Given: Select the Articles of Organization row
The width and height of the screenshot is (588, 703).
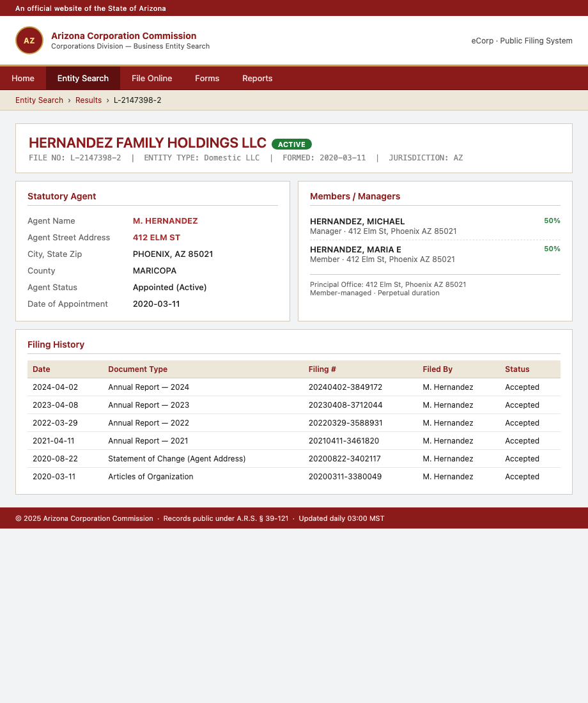Looking at the screenshot, I should coord(150,476).
